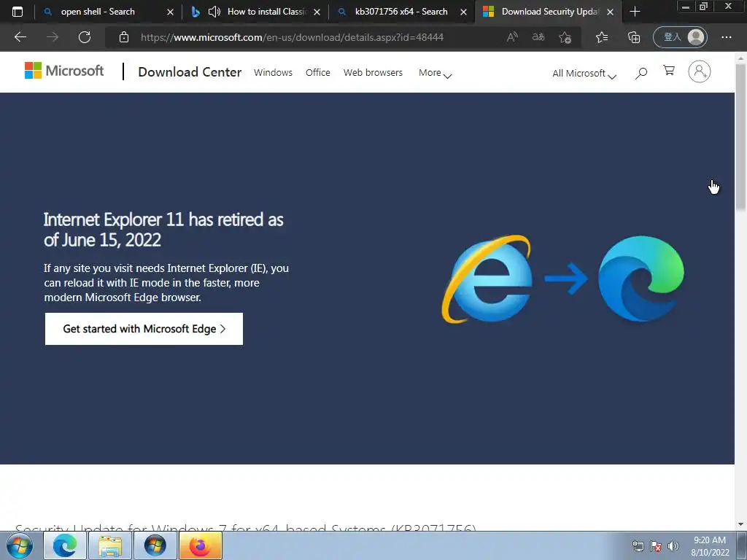The width and height of the screenshot is (747, 560).
Task: Switch to How to install Classic tab
Action: click(267, 12)
